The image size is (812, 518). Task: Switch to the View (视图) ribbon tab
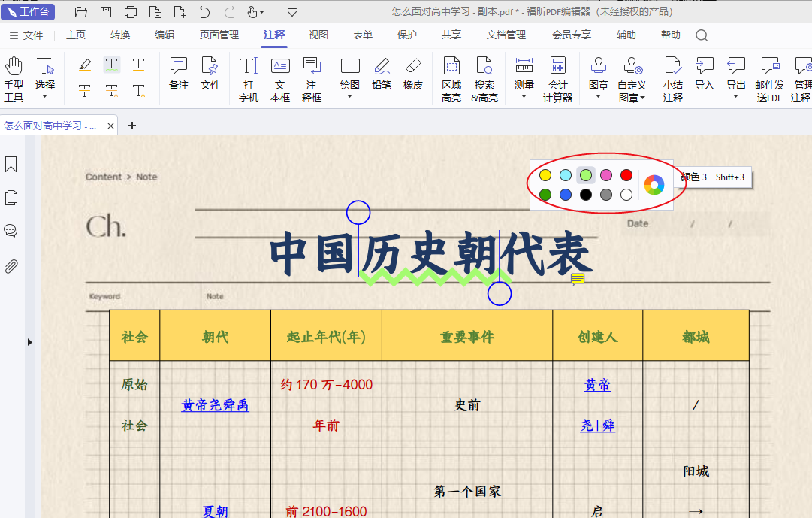tap(318, 35)
